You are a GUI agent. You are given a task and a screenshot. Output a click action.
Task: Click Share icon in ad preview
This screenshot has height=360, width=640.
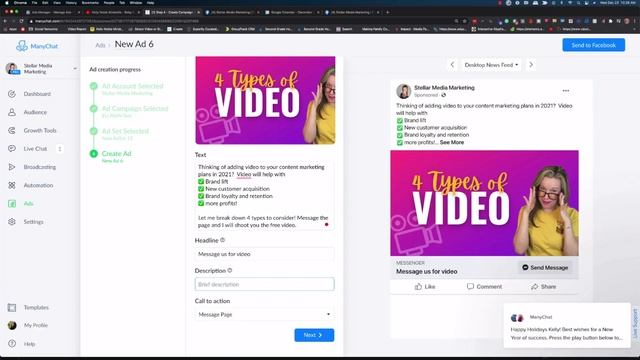coord(534,287)
